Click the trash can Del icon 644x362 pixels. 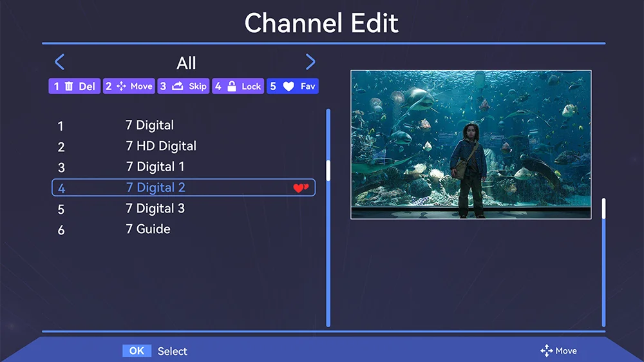coord(69,86)
